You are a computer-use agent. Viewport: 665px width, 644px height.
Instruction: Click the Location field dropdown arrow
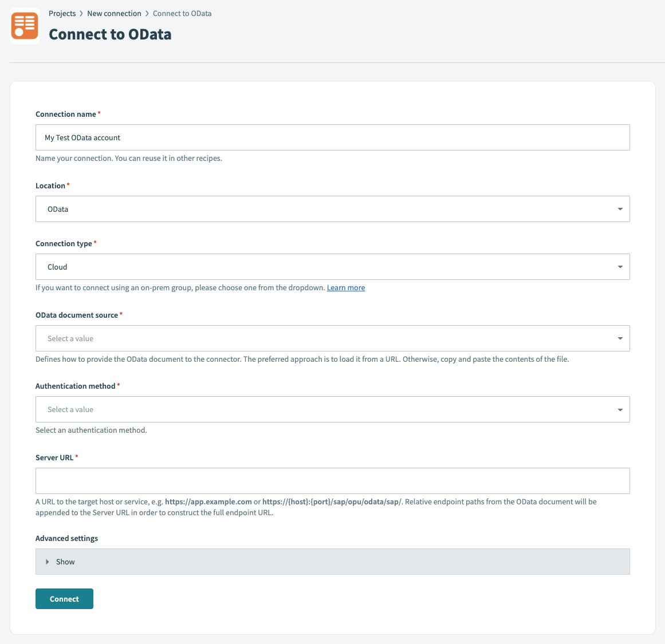(619, 209)
